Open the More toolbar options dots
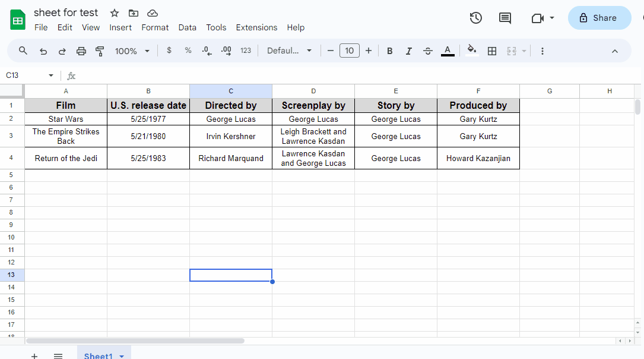Image resolution: width=644 pixels, height=359 pixels. 542,51
